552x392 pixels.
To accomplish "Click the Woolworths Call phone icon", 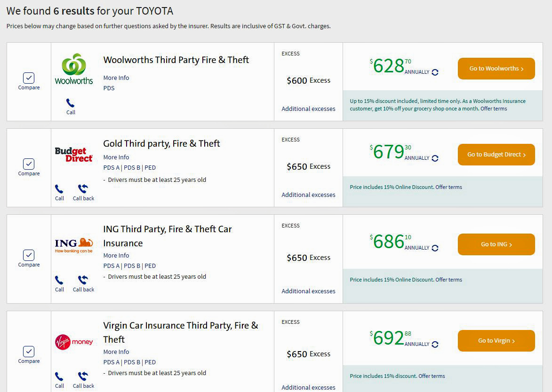I will pos(71,103).
